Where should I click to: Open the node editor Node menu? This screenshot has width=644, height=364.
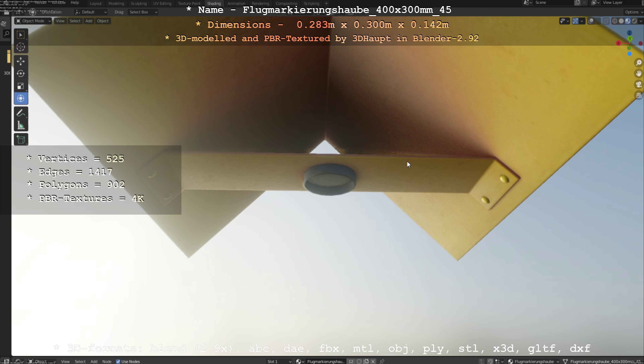(107, 362)
